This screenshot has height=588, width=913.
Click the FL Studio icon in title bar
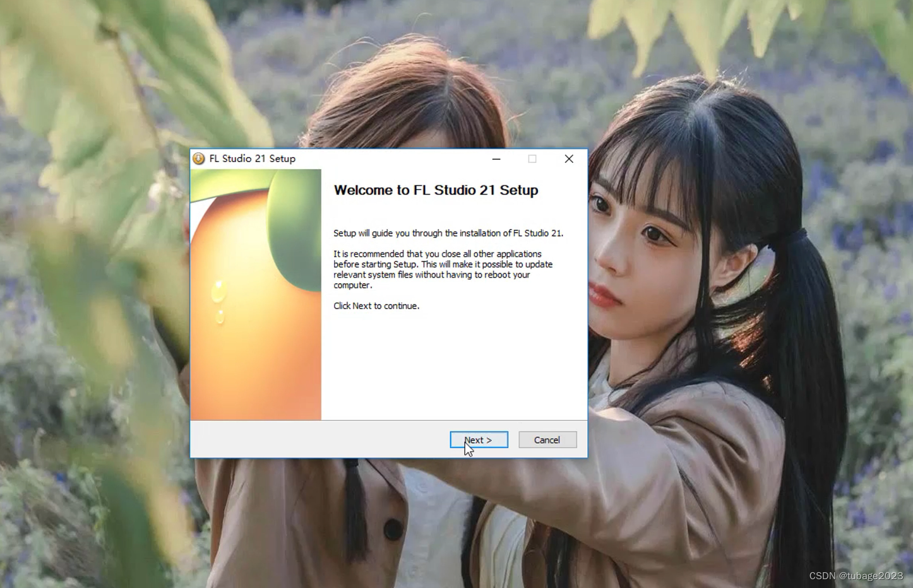199,158
